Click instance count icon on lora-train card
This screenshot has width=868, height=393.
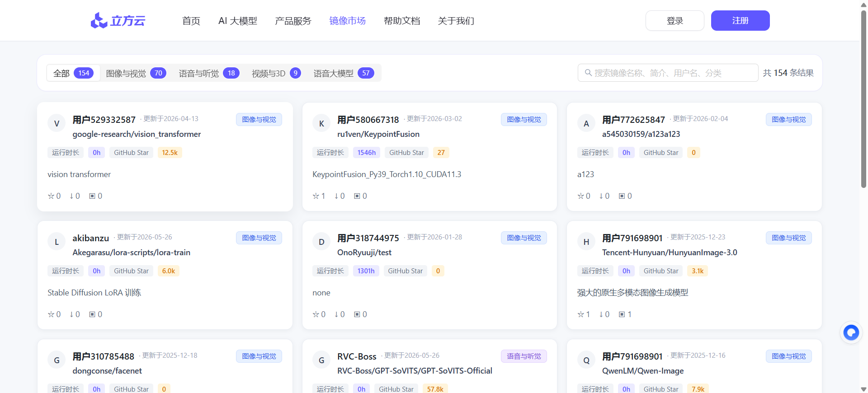tap(92, 314)
